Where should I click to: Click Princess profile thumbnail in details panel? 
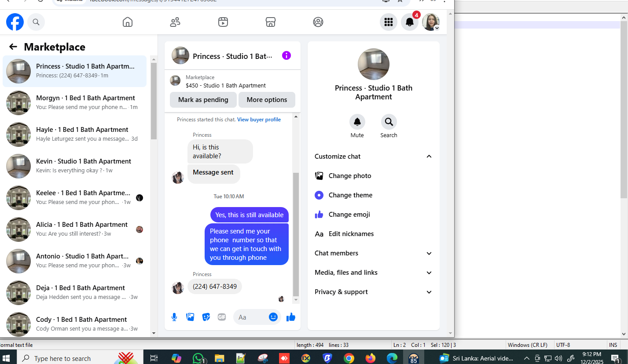[x=374, y=64]
